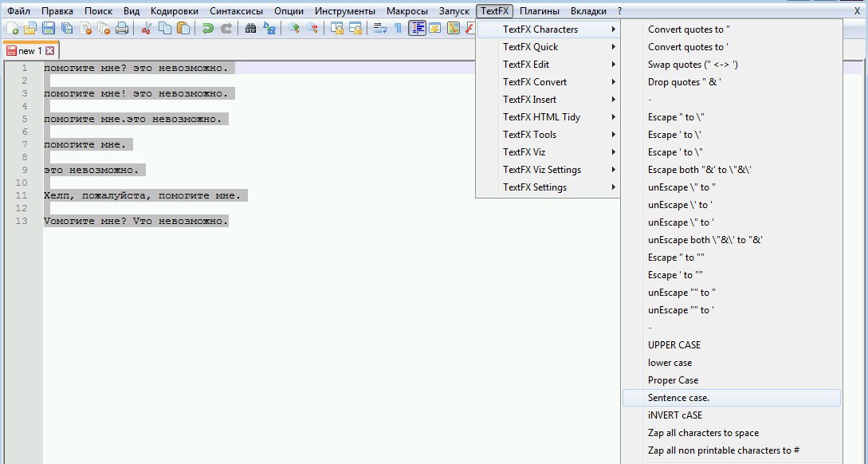
Task: Expand the TextFX Settings submenu
Action: (548, 187)
